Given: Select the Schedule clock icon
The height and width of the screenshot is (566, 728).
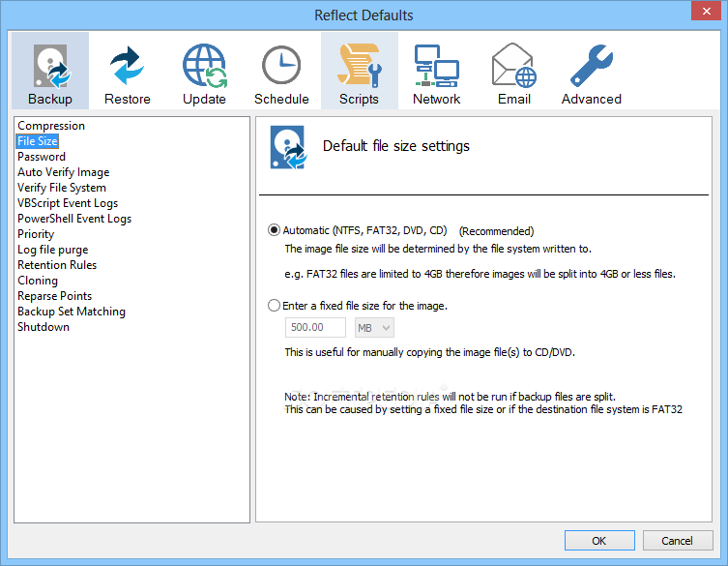Looking at the screenshot, I should (x=281, y=71).
